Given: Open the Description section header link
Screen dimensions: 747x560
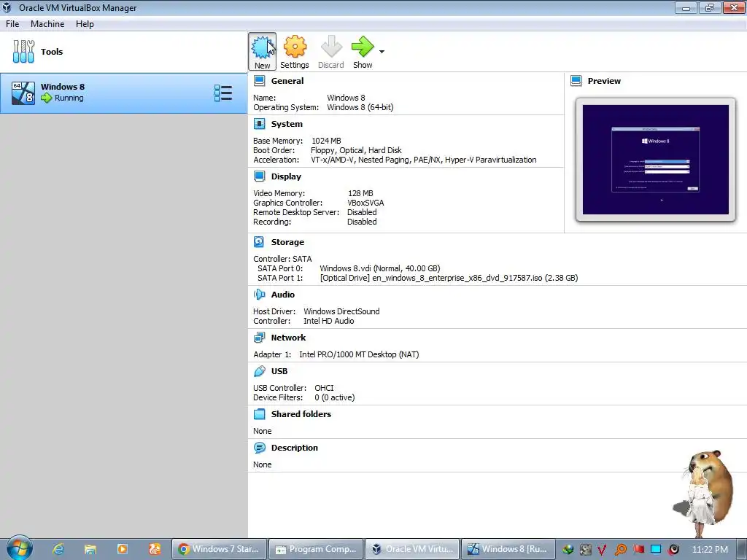Looking at the screenshot, I should pos(295,448).
